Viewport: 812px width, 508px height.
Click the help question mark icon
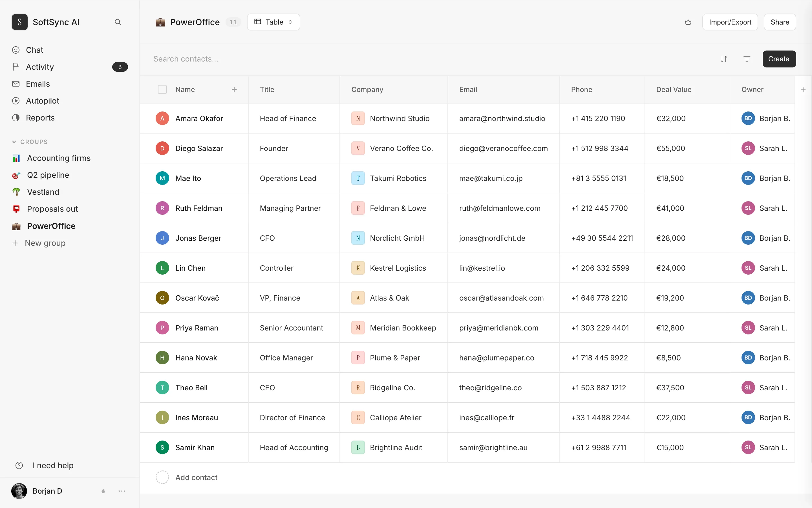click(19, 465)
